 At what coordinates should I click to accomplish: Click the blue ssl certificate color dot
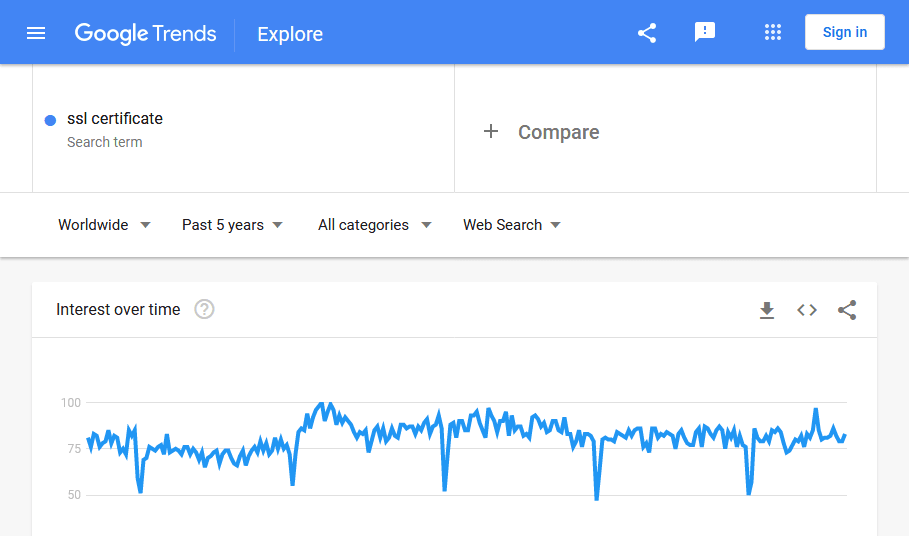coord(50,121)
